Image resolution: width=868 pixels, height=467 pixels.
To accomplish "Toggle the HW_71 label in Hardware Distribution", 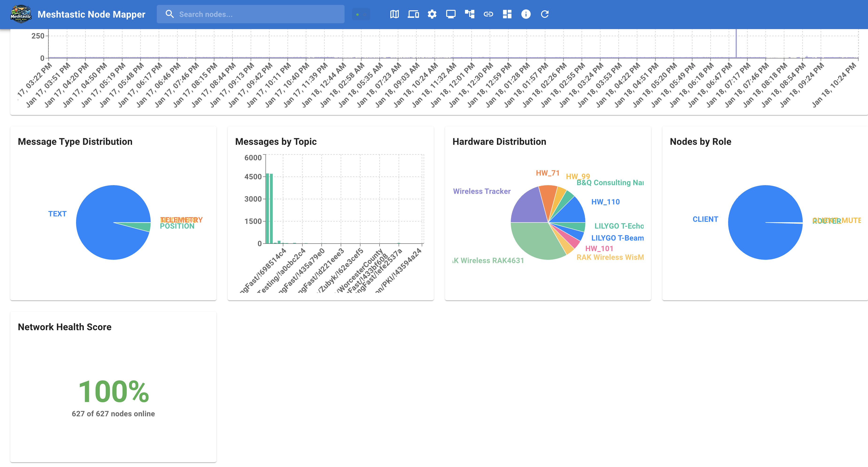I will click(548, 173).
